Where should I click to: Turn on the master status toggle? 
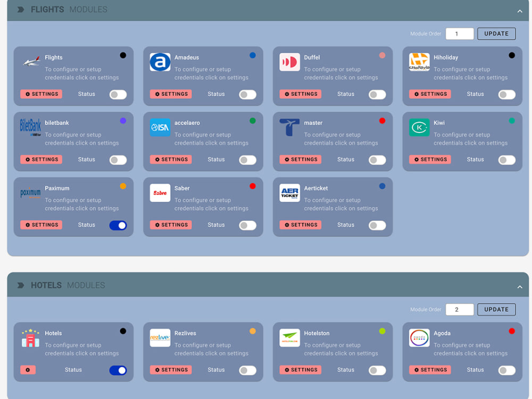[377, 160]
